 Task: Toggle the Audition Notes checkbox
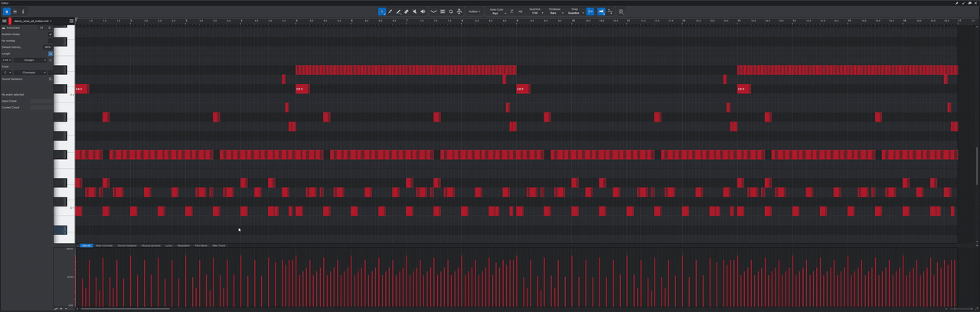pyautogui.click(x=51, y=34)
